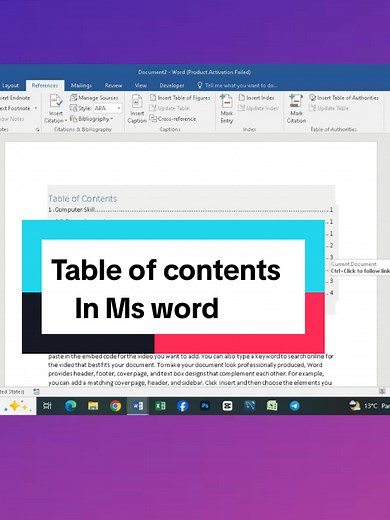The image size is (390, 520).
Task: Open the View tab
Action: pyautogui.click(x=141, y=85)
